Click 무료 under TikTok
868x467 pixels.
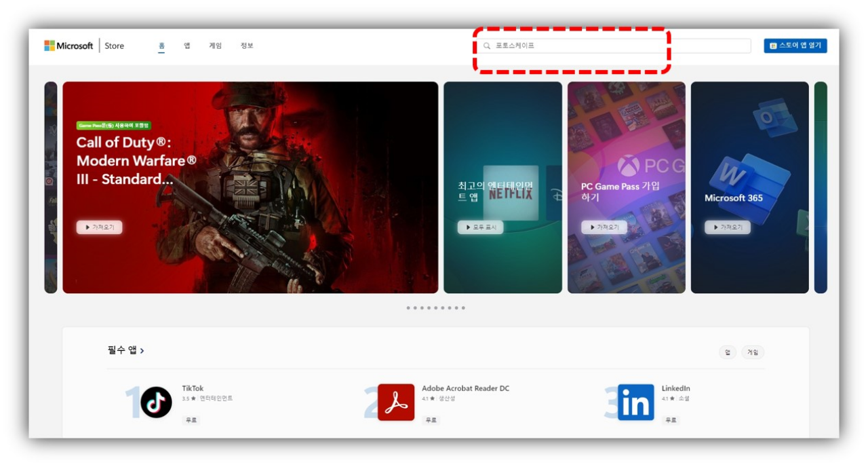click(191, 420)
